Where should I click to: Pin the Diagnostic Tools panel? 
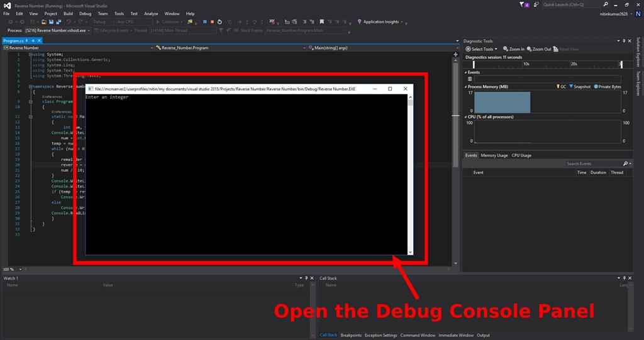[624, 41]
